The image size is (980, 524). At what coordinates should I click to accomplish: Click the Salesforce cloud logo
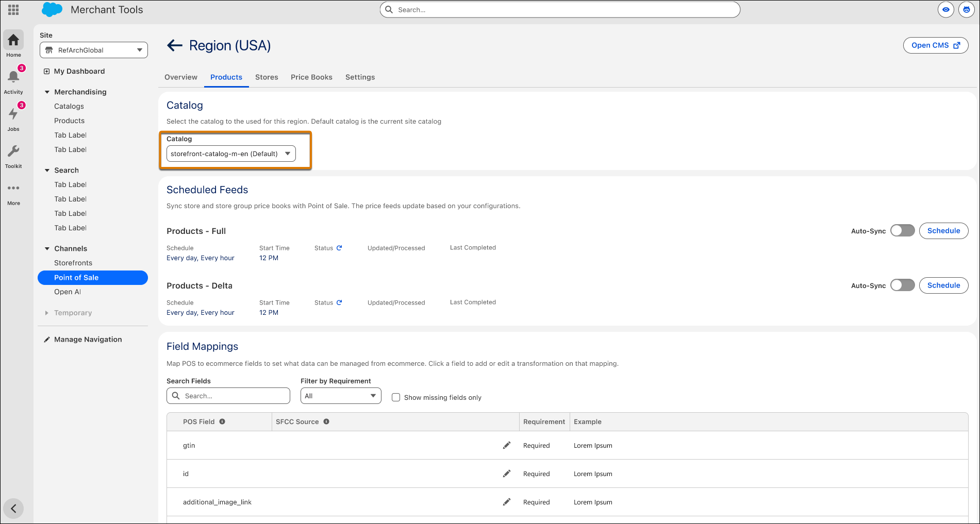pyautogui.click(x=52, y=10)
